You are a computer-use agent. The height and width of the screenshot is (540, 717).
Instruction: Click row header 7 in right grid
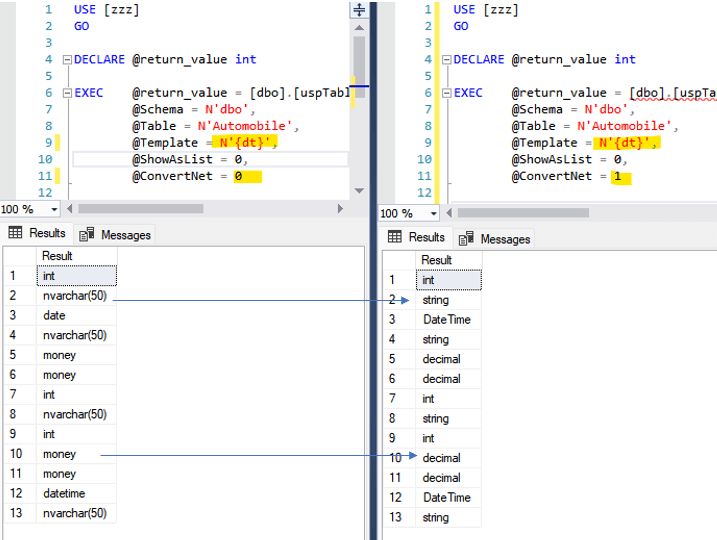(x=399, y=399)
